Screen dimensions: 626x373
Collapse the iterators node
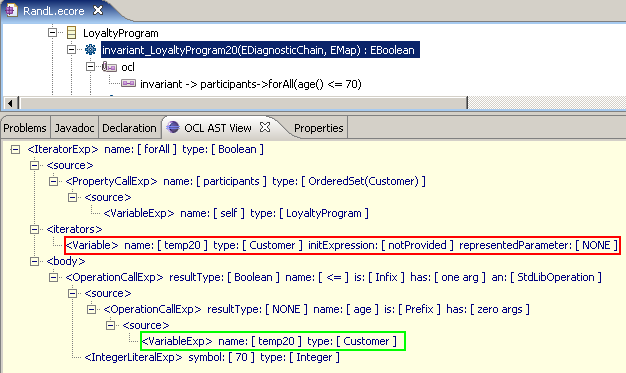35,229
